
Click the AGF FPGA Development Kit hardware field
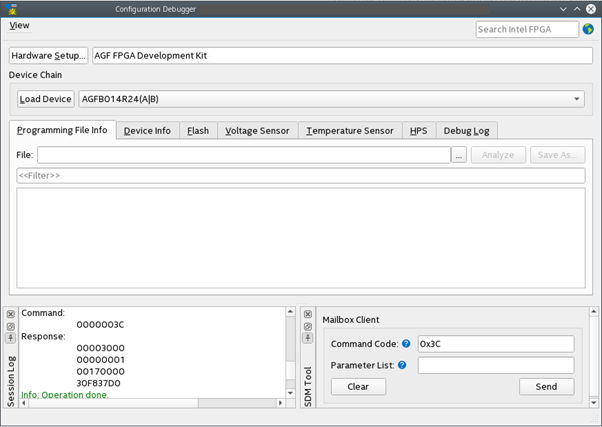point(342,55)
